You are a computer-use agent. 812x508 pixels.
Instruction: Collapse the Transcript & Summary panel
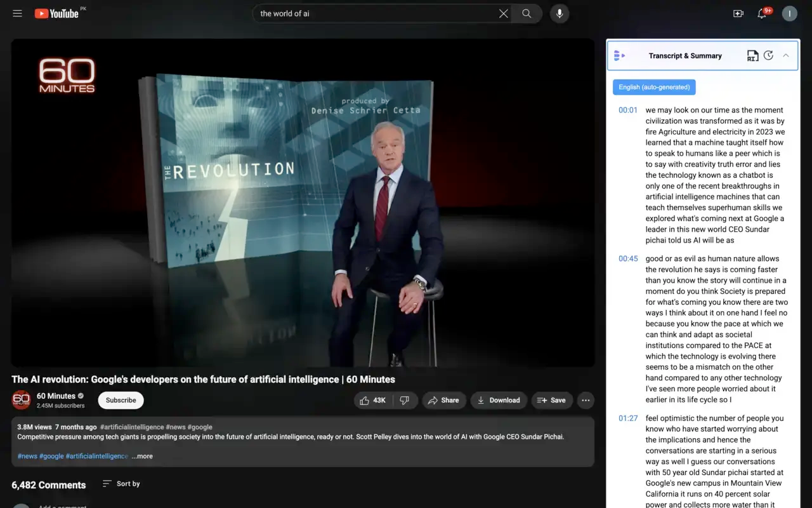[786, 56]
